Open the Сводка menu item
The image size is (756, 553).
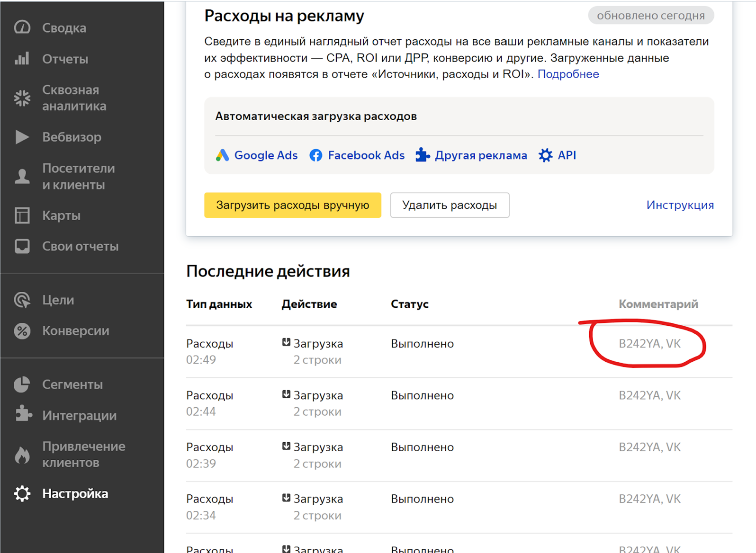[x=64, y=28]
